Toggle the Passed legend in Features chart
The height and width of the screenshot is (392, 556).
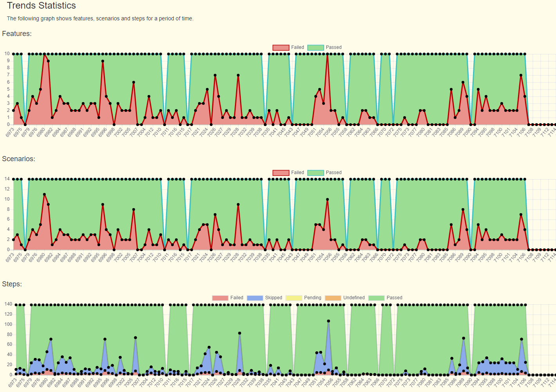coord(324,47)
